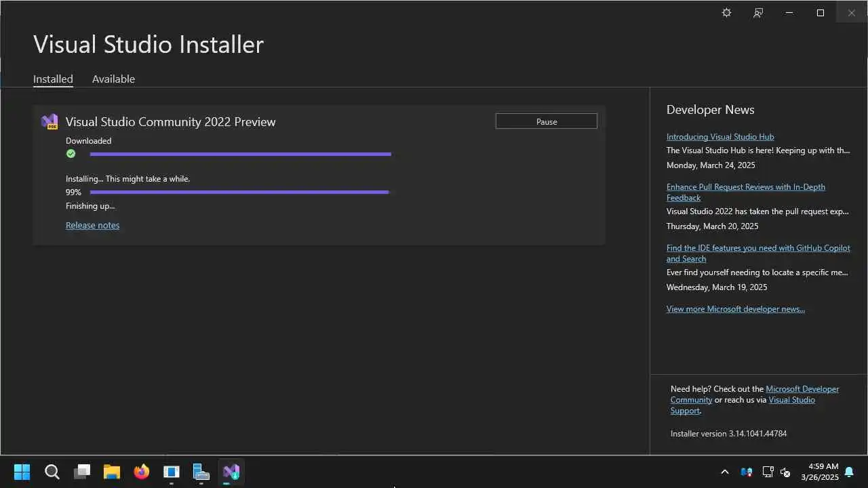Open the Windows Start menu
Viewport: 868px width, 488px height.
click(x=22, y=472)
